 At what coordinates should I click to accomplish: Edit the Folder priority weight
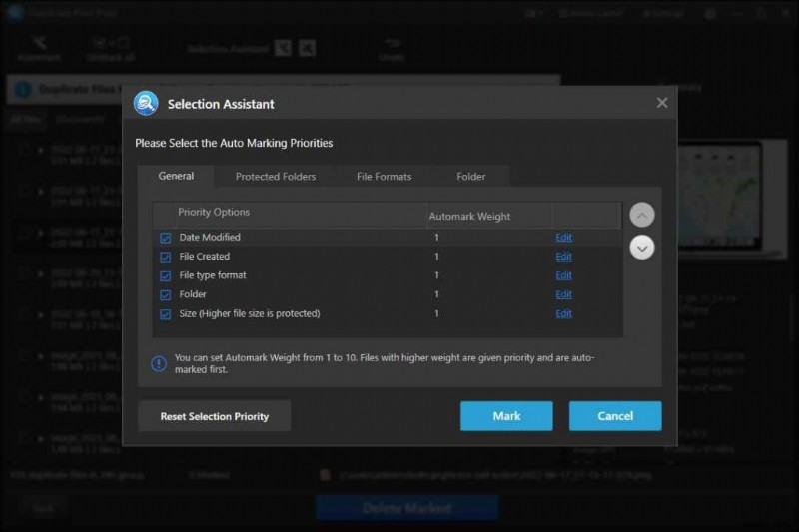tap(563, 294)
